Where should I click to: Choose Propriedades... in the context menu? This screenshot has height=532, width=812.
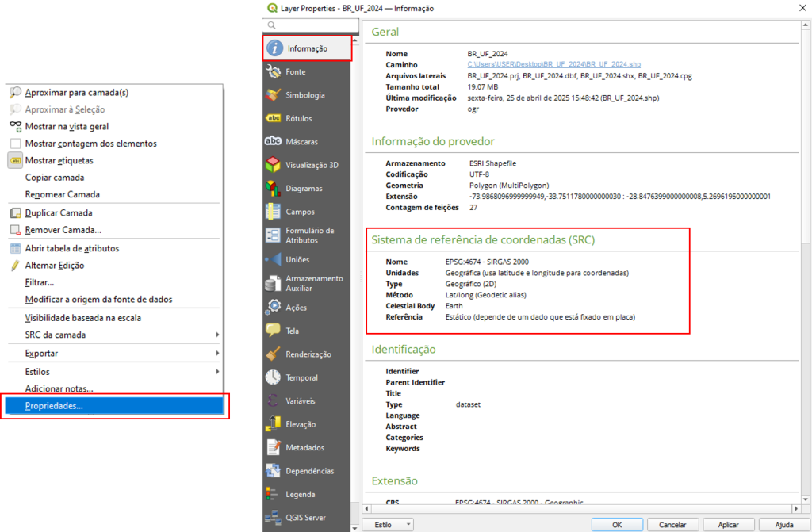tap(54, 406)
